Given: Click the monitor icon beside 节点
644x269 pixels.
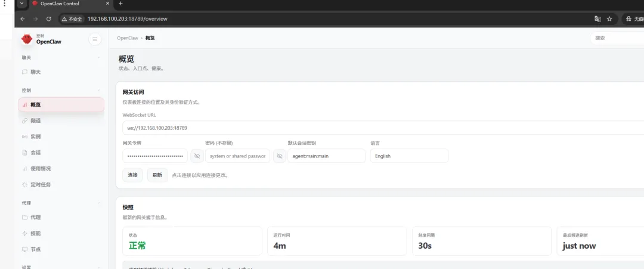Looking at the screenshot, I should [24, 249].
